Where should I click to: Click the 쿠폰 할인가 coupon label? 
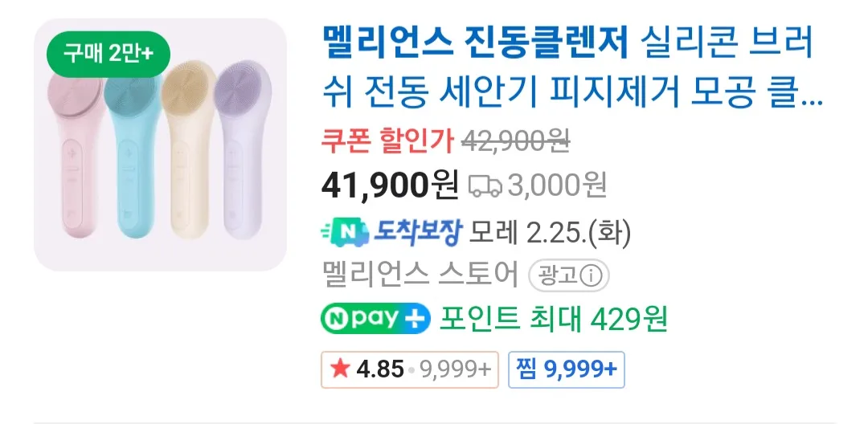[x=387, y=143]
